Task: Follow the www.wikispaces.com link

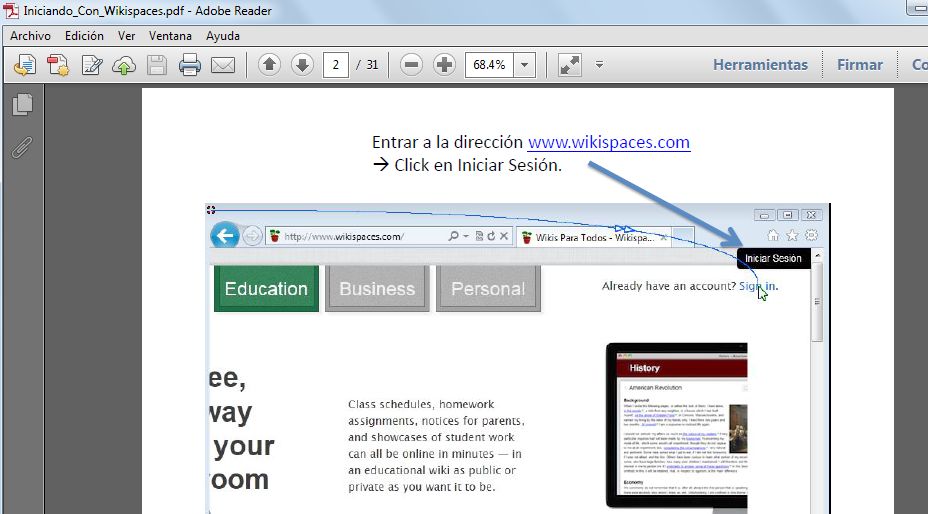Action: tap(608, 142)
